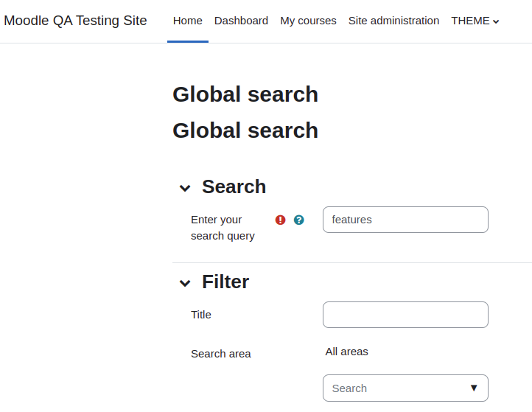Click the Moodle QA Testing Site link
The image size is (532, 412).
click(x=75, y=21)
